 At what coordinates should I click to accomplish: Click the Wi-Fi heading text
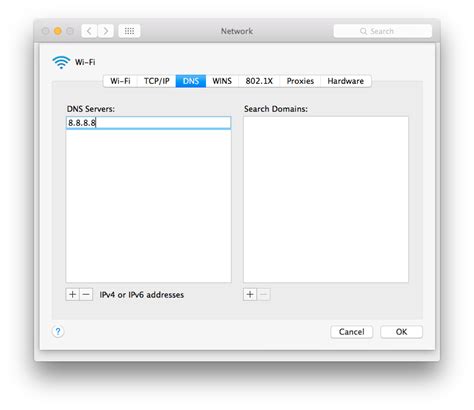[x=85, y=62]
